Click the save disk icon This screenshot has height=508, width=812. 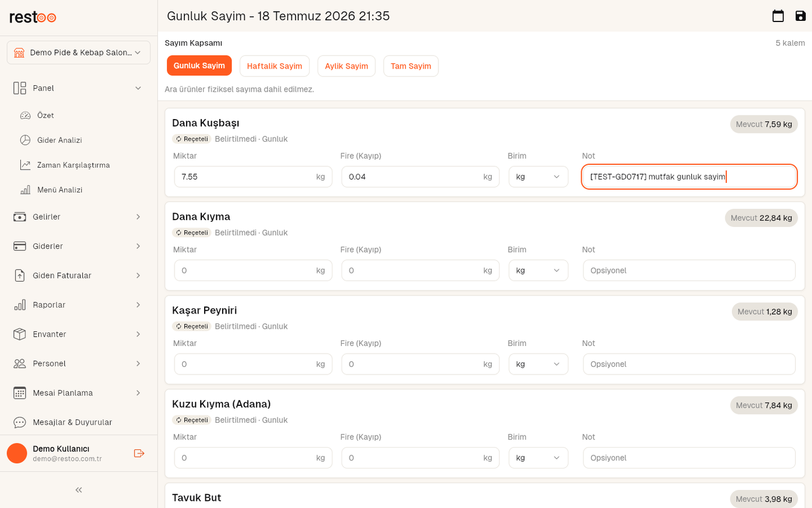(x=800, y=16)
